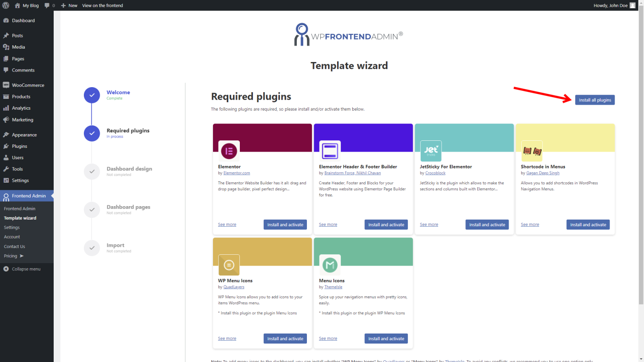Click the Elementor Header & Footer Builder icon
Screen dimensions: 644x362
click(x=330, y=151)
